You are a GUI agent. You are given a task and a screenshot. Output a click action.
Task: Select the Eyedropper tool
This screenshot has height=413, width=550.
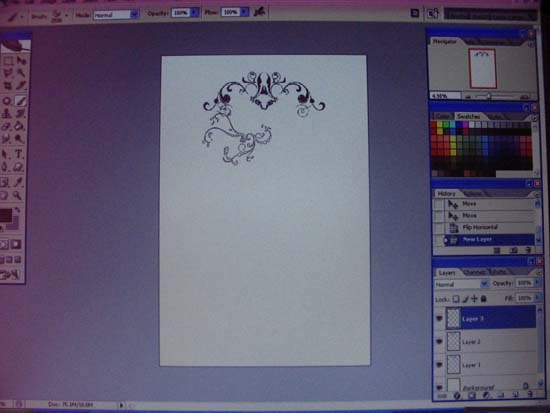point(18,182)
